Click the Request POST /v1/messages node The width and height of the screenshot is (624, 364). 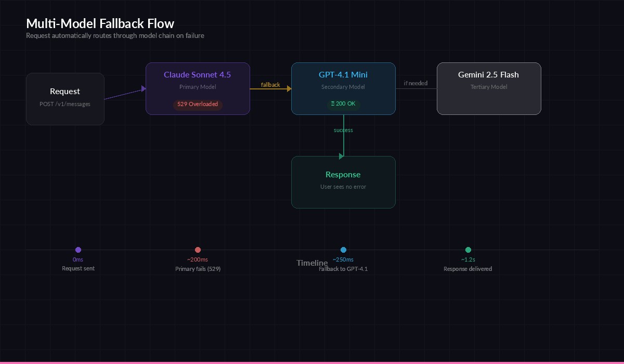[x=65, y=99]
